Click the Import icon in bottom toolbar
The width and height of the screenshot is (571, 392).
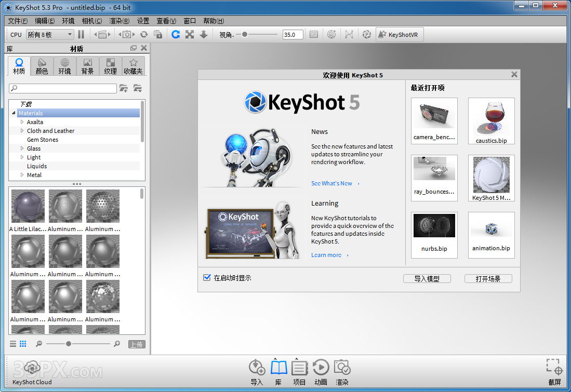(x=257, y=368)
